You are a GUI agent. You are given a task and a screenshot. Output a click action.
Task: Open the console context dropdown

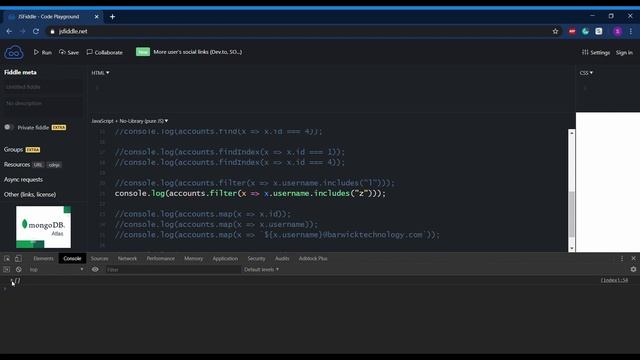[56, 269]
